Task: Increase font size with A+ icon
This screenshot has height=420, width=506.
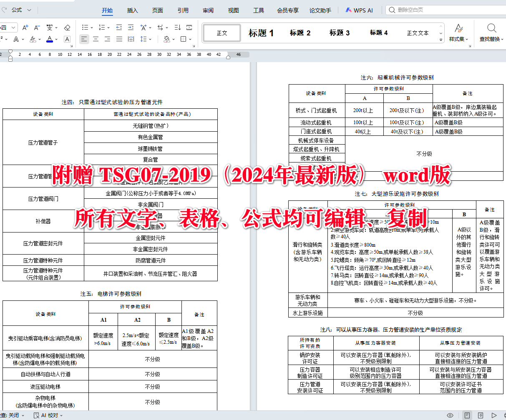Action: coord(25,27)
